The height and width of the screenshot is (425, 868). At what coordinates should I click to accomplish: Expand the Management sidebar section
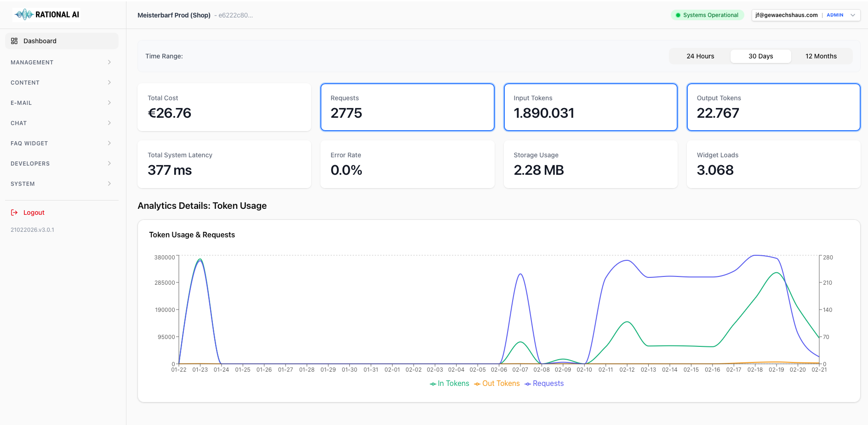coord(61,63)
